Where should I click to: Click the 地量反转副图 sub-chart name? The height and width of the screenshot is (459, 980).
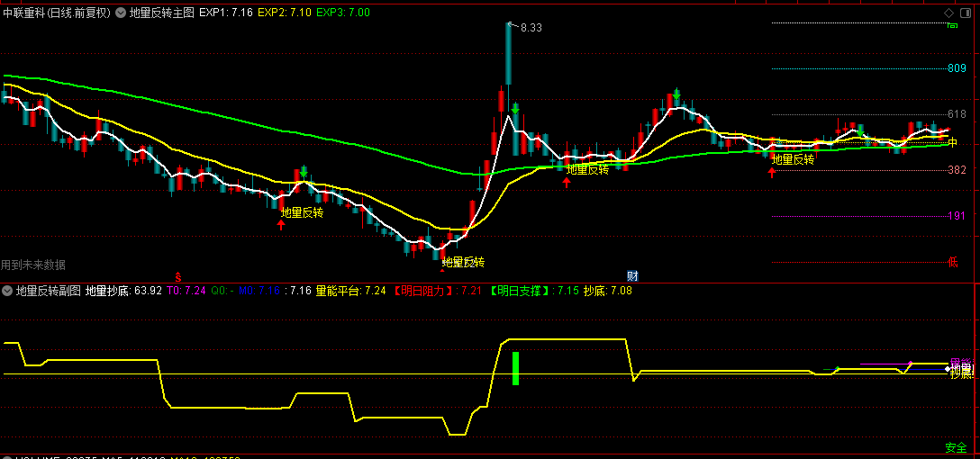tap(49, 291)
